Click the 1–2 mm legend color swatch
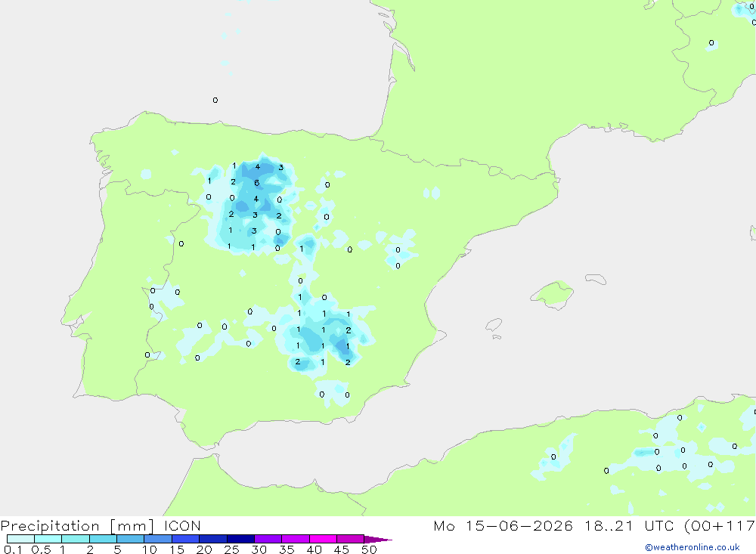756x554 pixels. point(76,539)
